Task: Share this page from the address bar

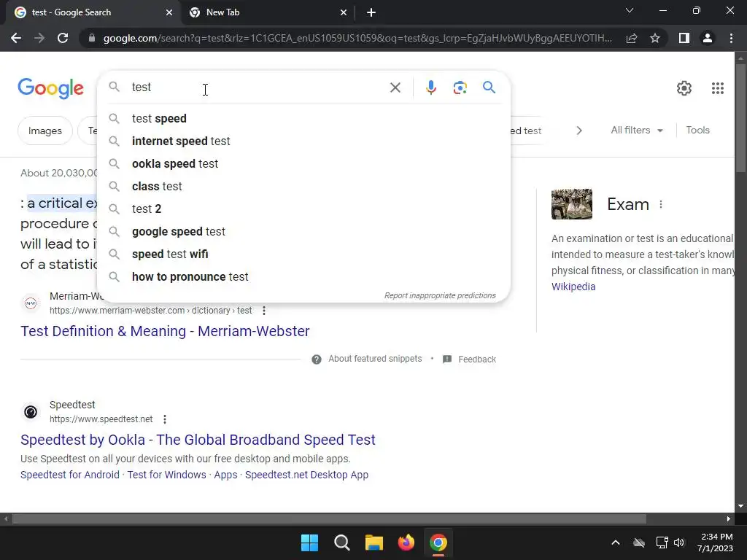Action: (x=632, y=38)
